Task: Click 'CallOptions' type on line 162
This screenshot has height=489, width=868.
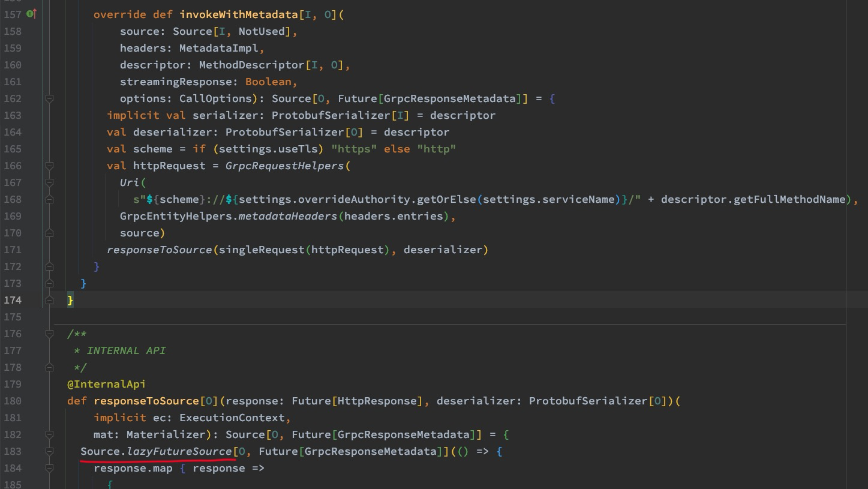Action: point(215,98)
